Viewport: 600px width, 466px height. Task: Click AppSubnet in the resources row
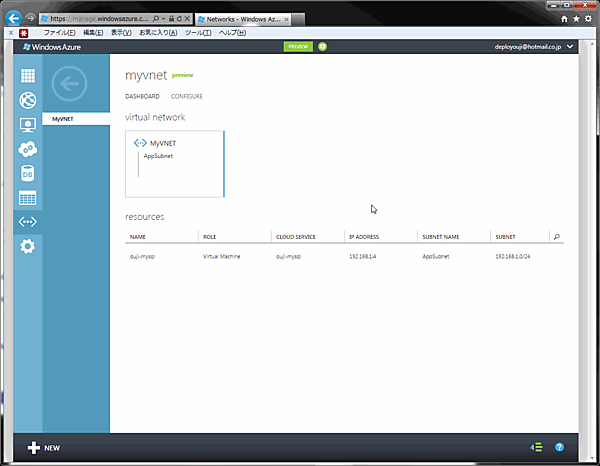(x=436, y=256)
